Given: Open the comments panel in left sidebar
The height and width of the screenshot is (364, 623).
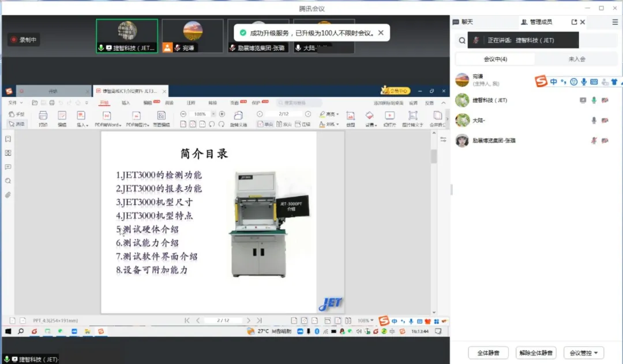Looking at the screenshot, I should pyautogui.click(x=8, y=167).
